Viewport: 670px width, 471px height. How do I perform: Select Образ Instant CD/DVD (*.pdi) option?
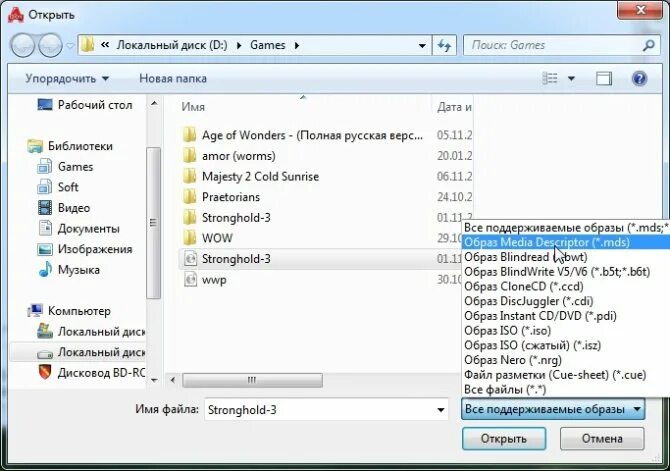coord(566,316)
